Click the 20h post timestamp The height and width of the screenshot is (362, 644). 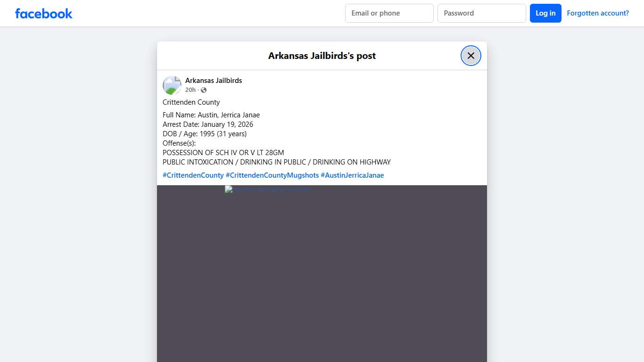click(x=190, y=90)
